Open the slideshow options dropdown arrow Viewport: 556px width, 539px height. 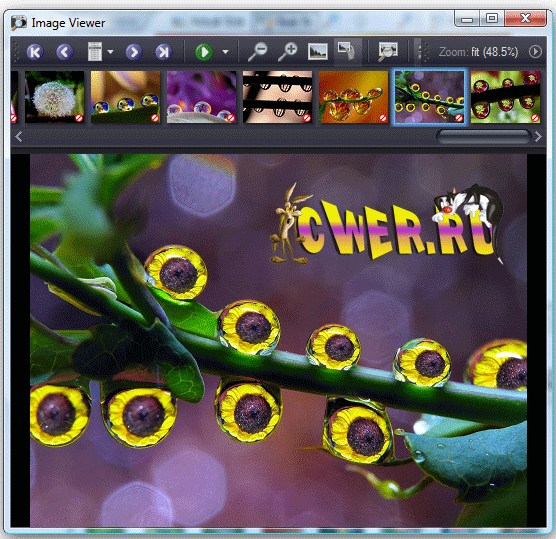tap(225, 52)
